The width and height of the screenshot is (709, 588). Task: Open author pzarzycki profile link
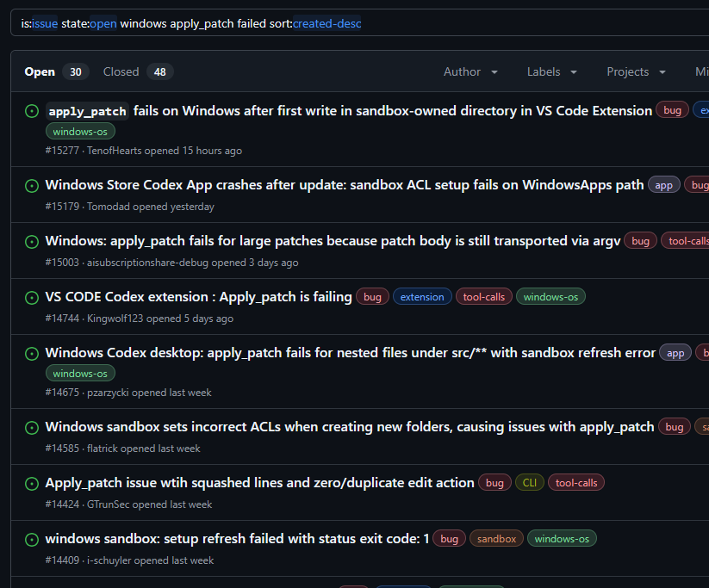[x=108, y=393]
